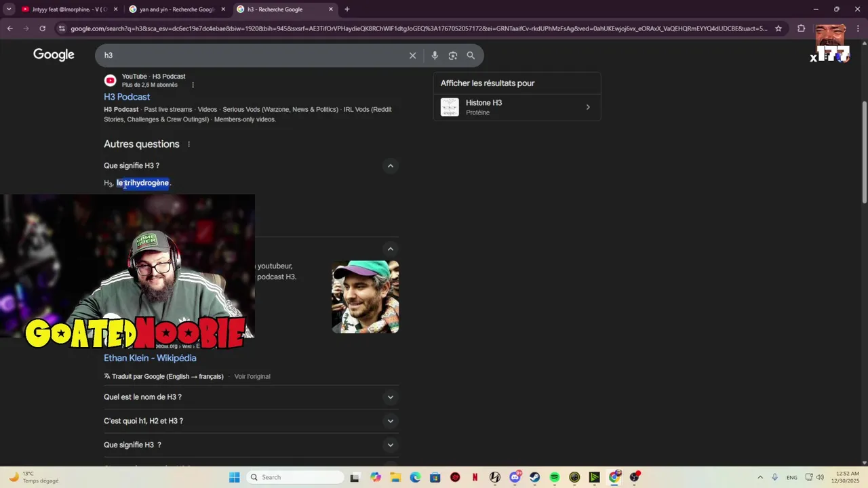Open File Explorer from the taskbar
This screenshot has width=868, height=488.
[395, 477]
